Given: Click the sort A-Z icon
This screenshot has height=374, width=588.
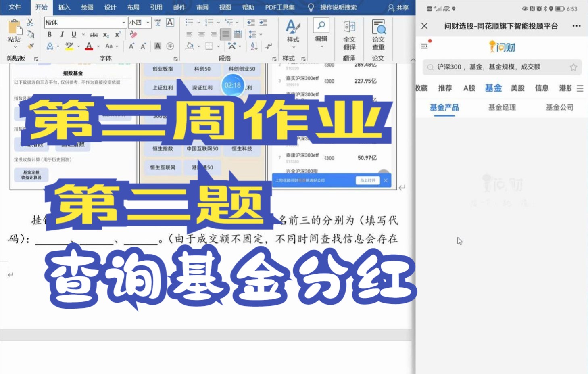Looking at the screenshot, I should [254, 46].
